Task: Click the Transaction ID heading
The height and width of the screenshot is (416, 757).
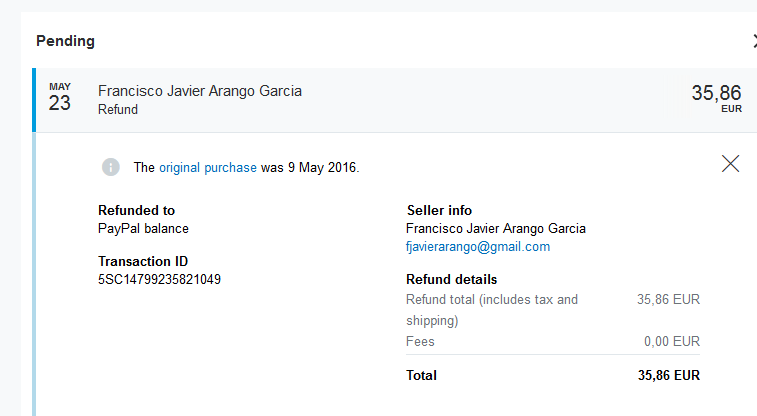Action: [x=143, y=261]
